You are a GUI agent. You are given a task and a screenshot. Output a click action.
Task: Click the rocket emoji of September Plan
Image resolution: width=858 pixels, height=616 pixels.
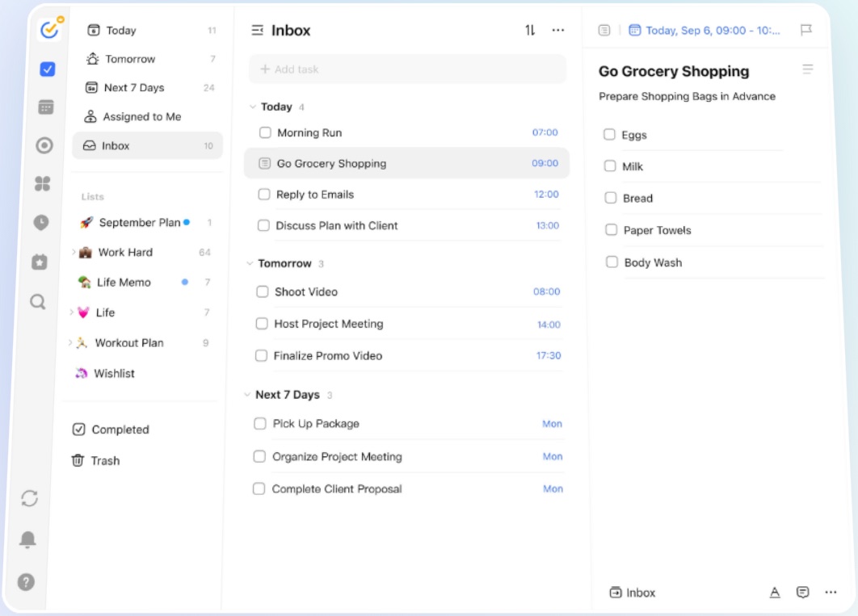point(86,223)
